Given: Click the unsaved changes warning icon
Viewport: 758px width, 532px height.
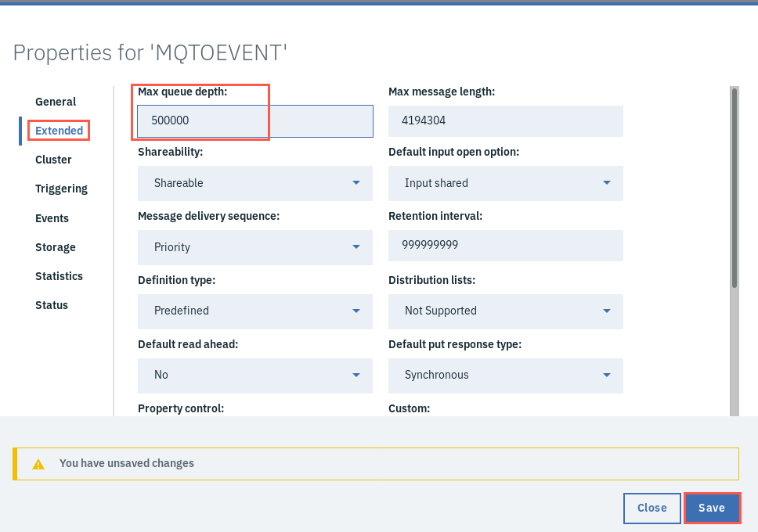Looking at the screenshot, I should click(x=38, y=465).
